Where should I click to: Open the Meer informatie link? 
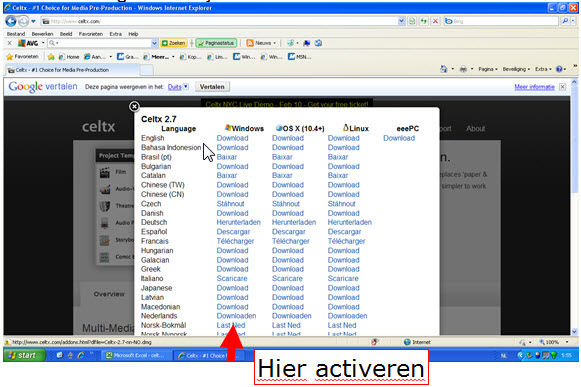[534, 87]
